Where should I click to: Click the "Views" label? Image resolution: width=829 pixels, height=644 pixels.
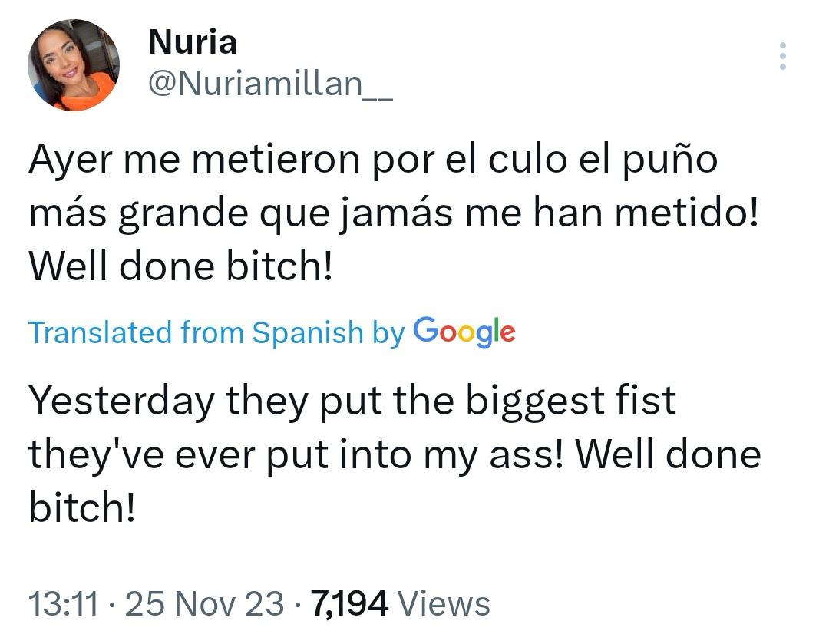[x=445, y=604]
